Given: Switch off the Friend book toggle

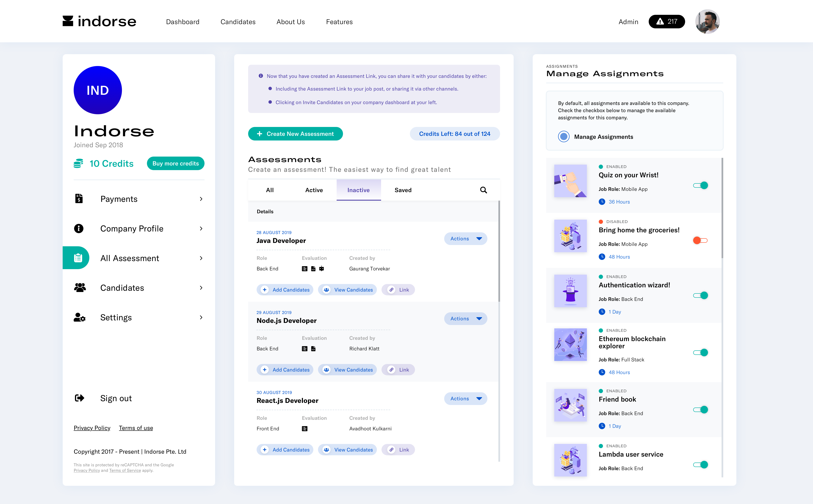Looking at the screenshot, I should point(700,410).
